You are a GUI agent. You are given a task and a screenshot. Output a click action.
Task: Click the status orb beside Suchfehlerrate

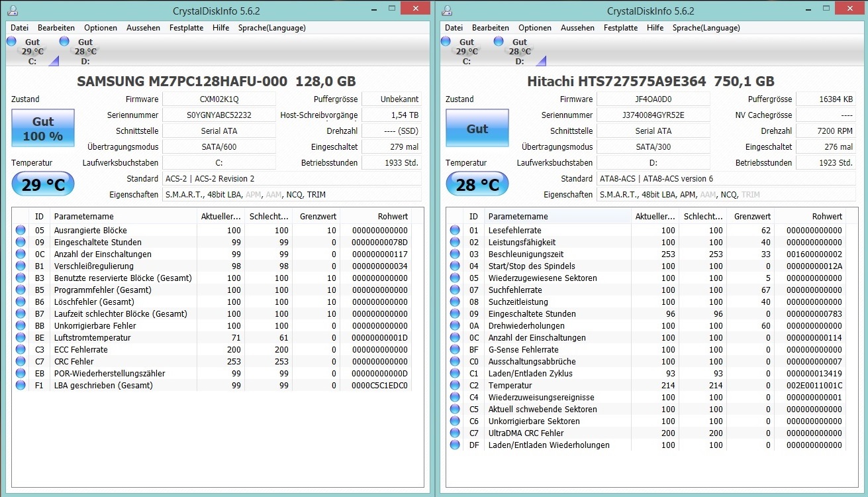(455, 290)
